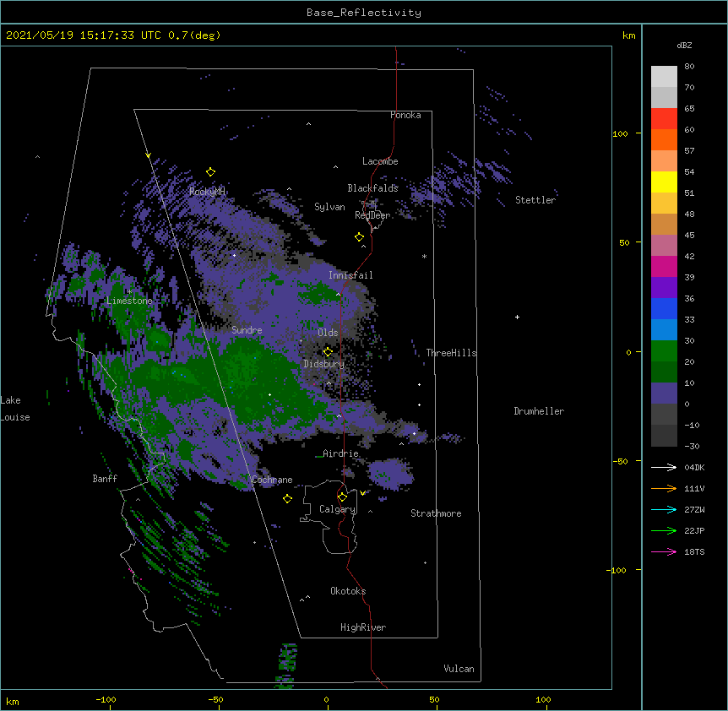Click the Banff label

[105, 479]
